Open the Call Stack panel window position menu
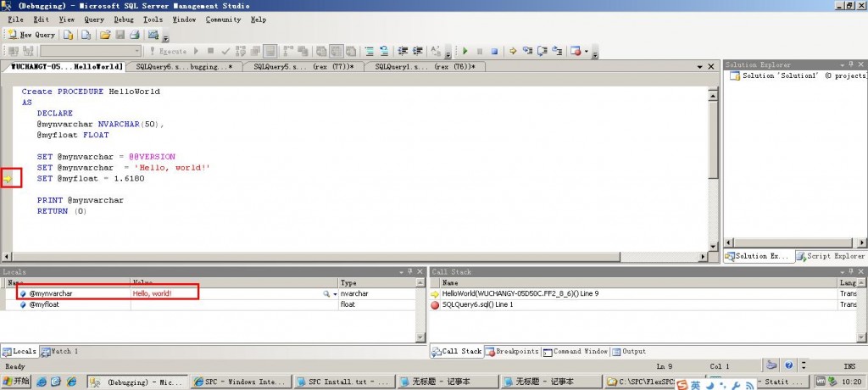 [x=843, y=272]
